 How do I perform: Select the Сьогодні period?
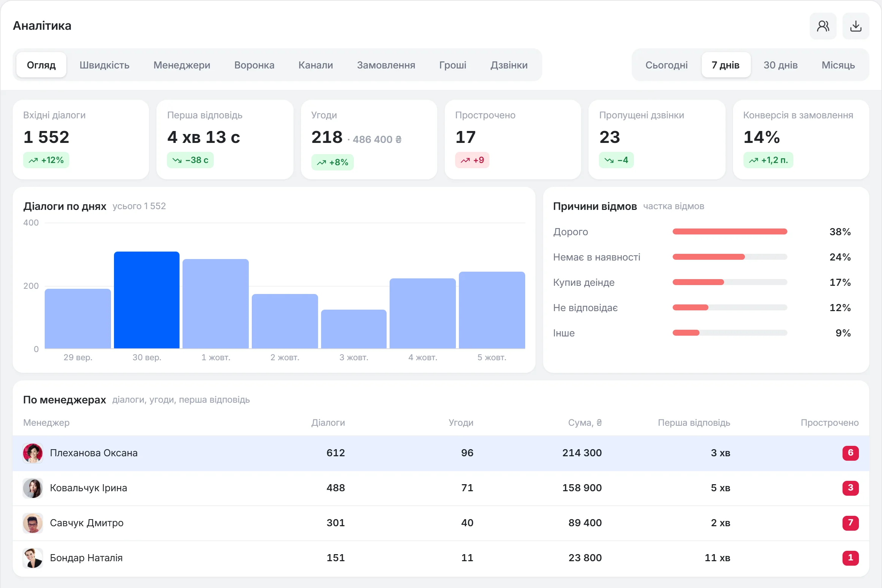(666, 65)
